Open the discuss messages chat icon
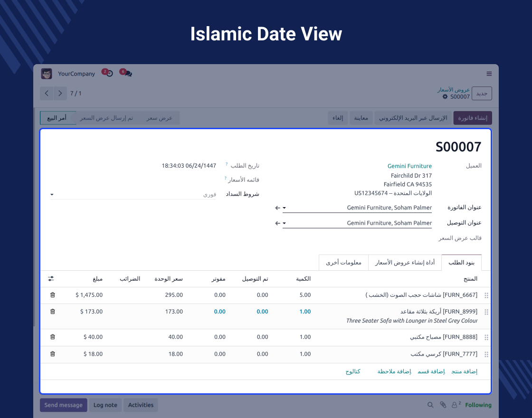 pos(128,74)
